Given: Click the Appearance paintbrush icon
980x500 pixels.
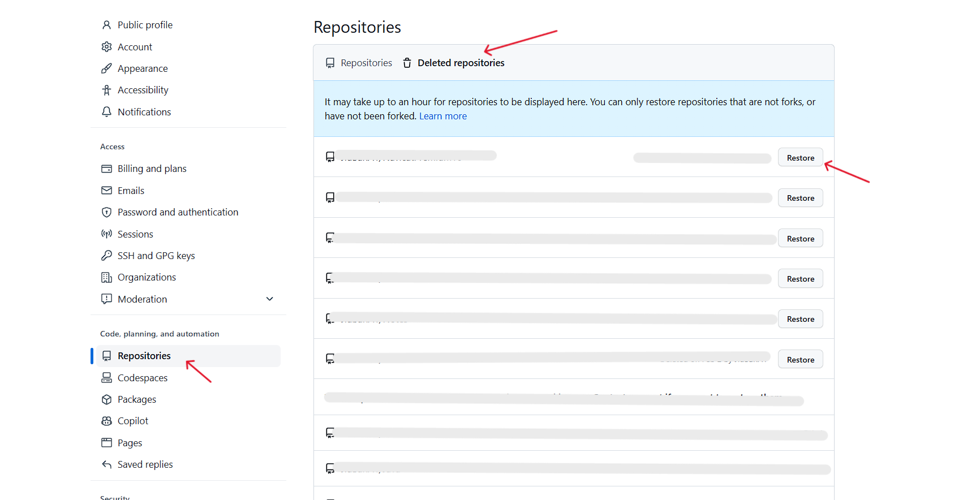Looking at the screenshot, I should 106,68.
